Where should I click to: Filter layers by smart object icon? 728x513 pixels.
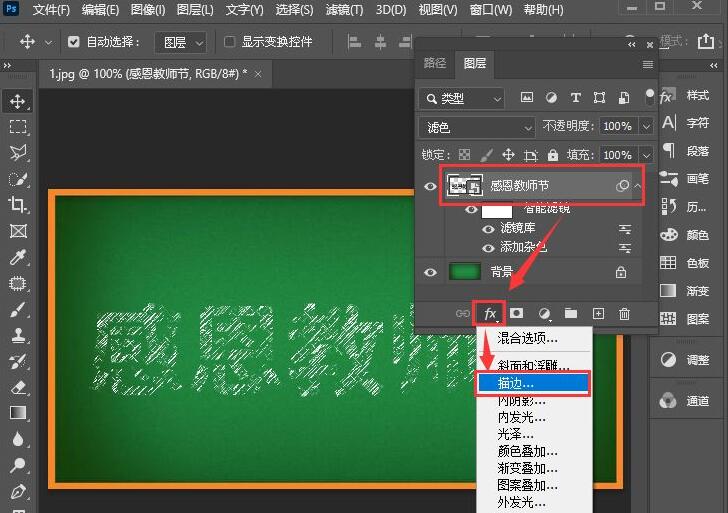[624, 97]
